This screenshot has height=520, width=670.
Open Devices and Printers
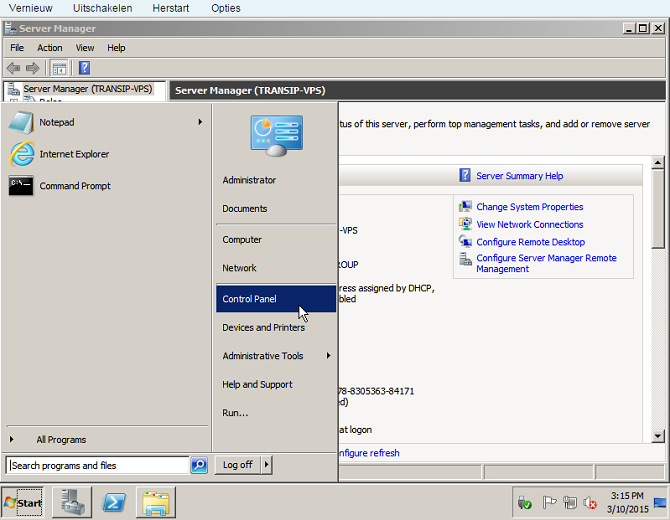[276, 328]
